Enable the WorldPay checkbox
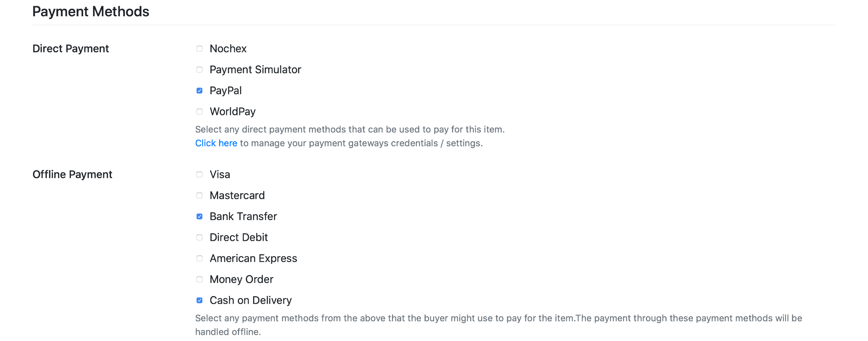The width and height of the screenshot is (868, 341). (199, 112)
